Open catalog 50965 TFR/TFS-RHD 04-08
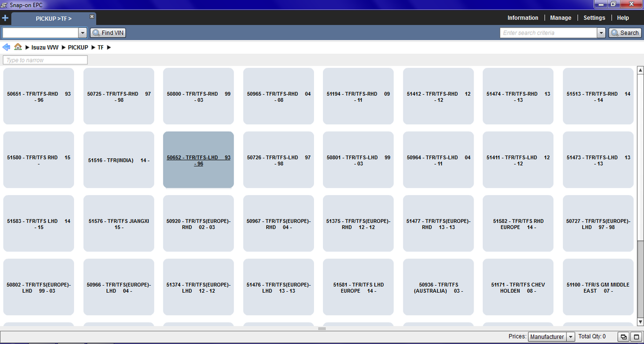Viewport: 644px width, 344px height. tap(278, 97)
